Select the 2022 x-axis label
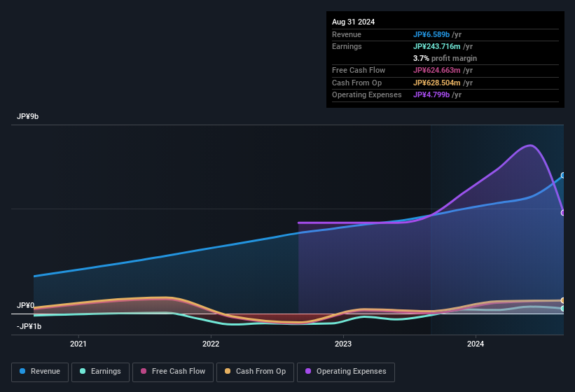This screenshot has width=575, height=392. pos(211,344)
